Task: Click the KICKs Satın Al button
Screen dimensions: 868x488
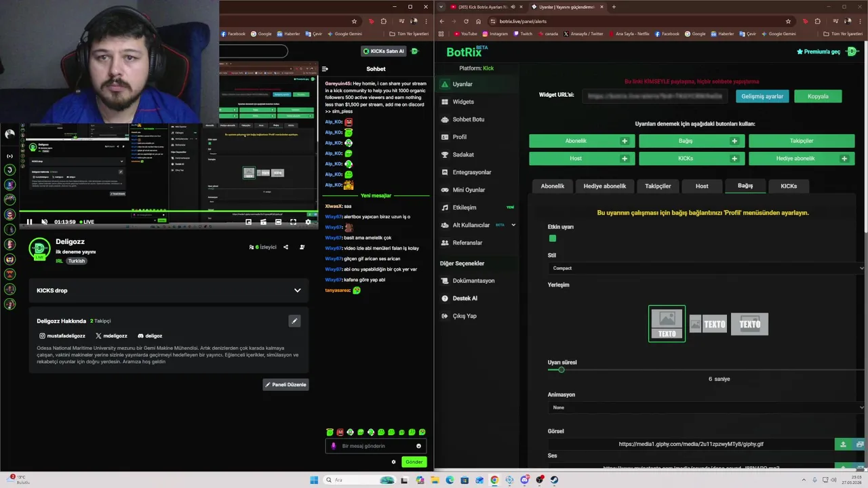Action: 383,51
